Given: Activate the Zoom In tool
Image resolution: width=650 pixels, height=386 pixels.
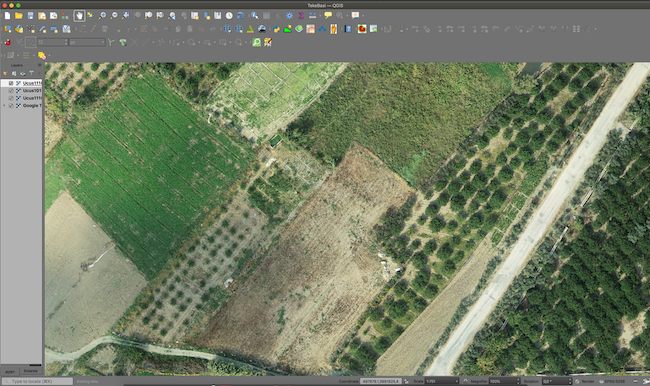Looking at the screenshot, I should coord(102,16).
